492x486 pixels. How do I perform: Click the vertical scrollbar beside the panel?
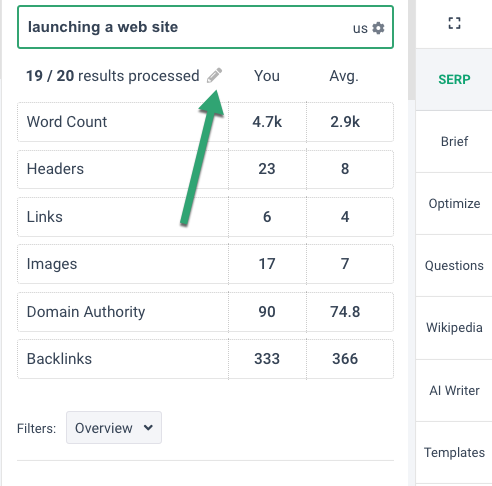(411, 50)
